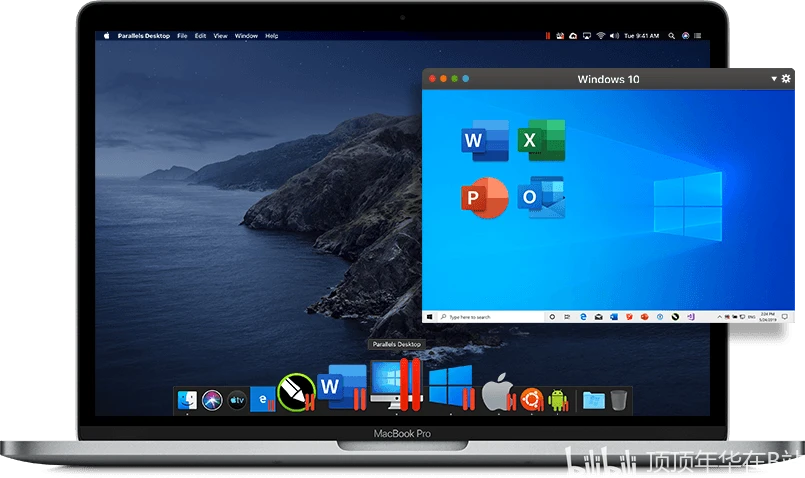Click Wi-Fi icon in menu bar

(601, 35)
